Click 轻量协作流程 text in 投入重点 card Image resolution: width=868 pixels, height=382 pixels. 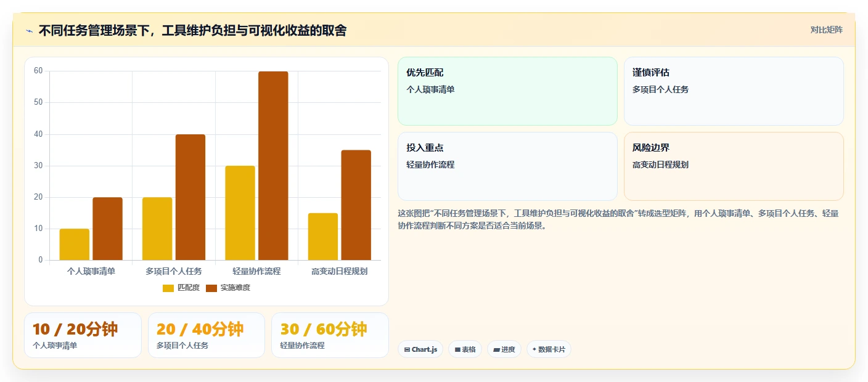[430, 165]
